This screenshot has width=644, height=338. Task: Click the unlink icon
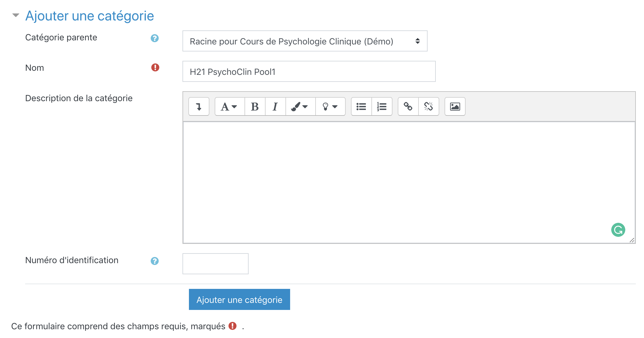(x=428, y=107)
